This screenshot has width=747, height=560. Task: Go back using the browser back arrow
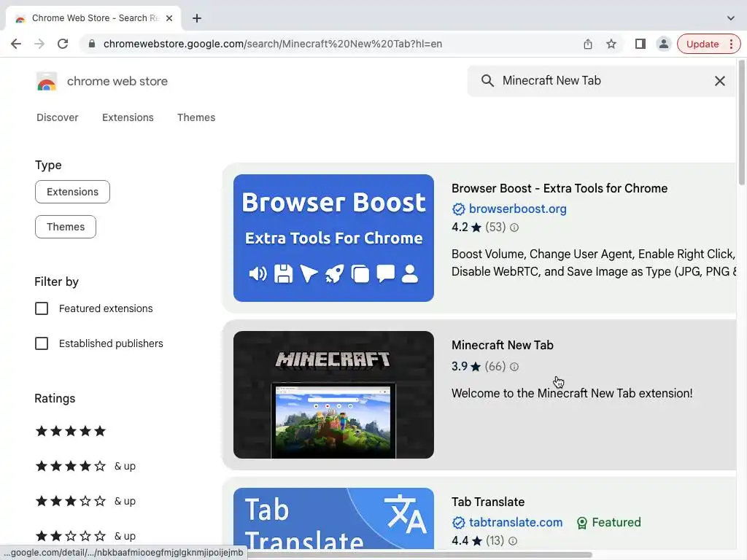click(x=16, y=44)
